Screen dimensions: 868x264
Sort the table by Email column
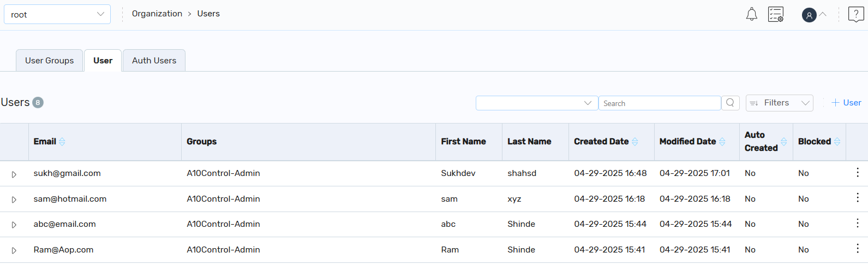coord(62,142)
